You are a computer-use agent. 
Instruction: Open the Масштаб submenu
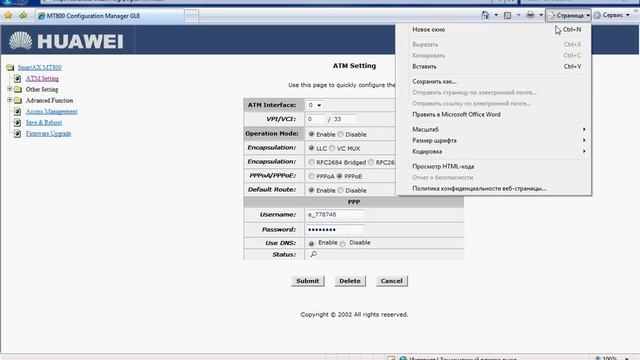point(494,129)
